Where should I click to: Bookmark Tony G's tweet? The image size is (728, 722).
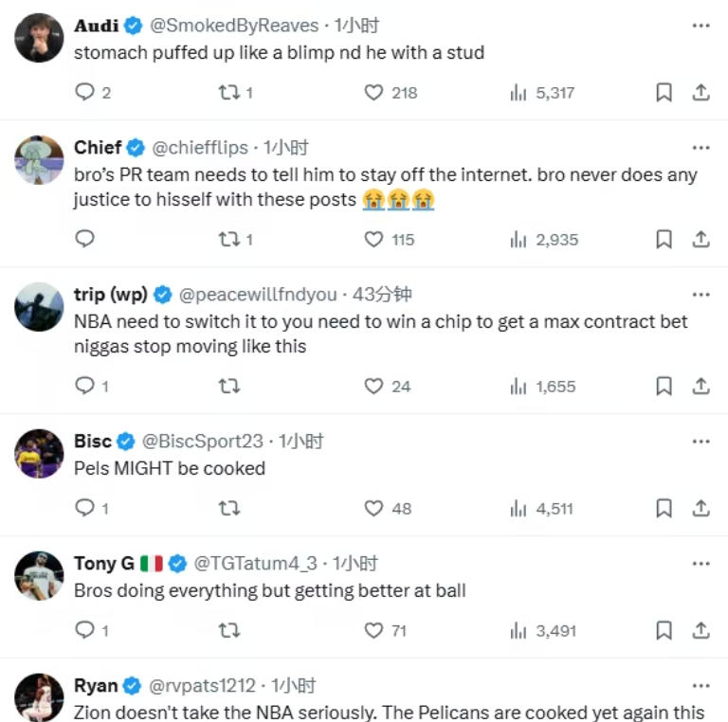coord(664,630)
